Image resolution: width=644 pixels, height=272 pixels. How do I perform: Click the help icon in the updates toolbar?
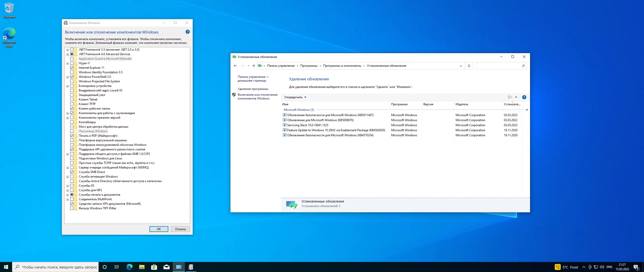pyautogui.click(x=524, y=97)
